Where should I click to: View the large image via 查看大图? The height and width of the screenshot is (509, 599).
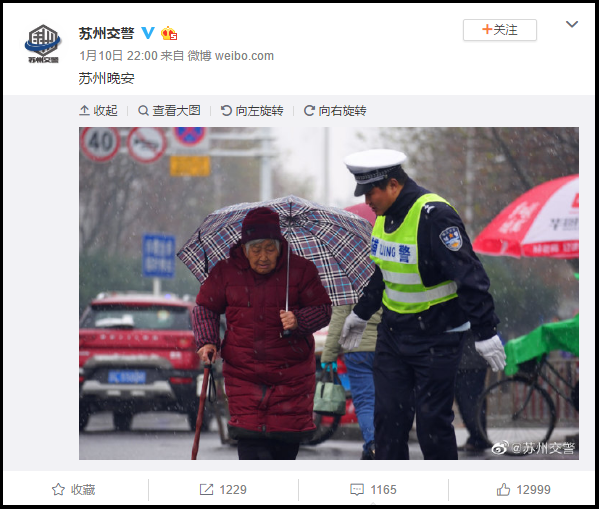tap(169, 111)
